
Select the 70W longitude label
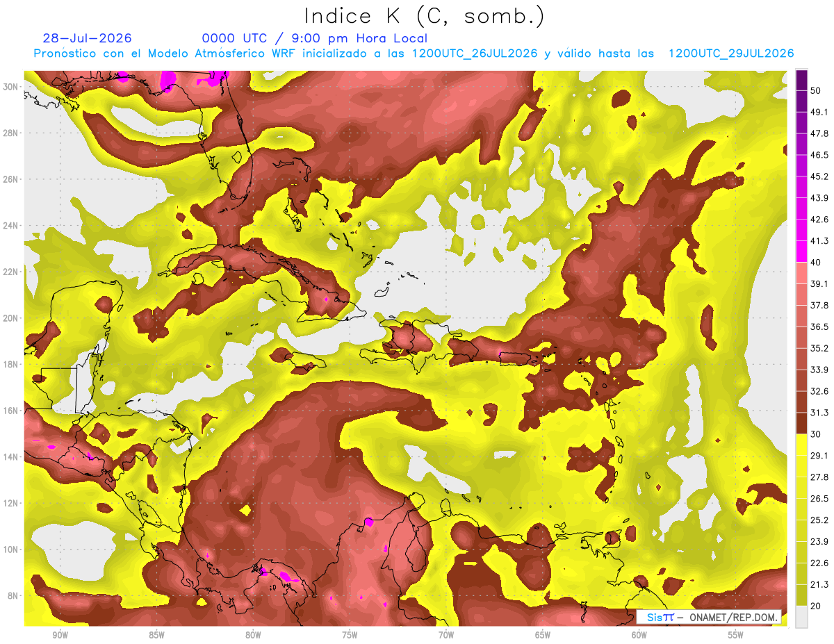(446, 635)
